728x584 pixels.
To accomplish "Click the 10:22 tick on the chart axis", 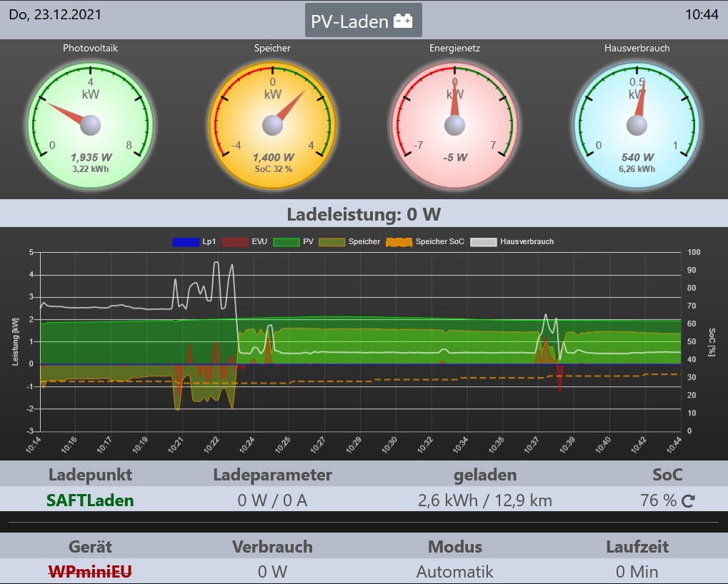I will [x=211, y=444].
